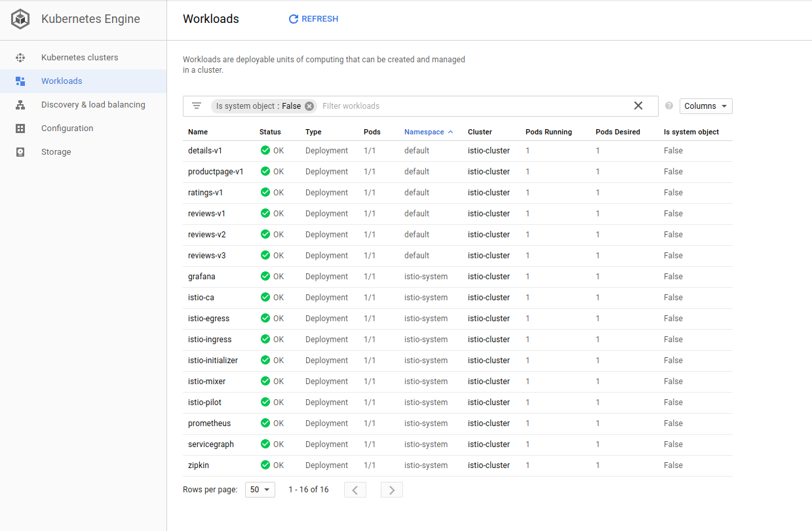
Task: Sort by the Status column header
Action: tap(270, 132)
